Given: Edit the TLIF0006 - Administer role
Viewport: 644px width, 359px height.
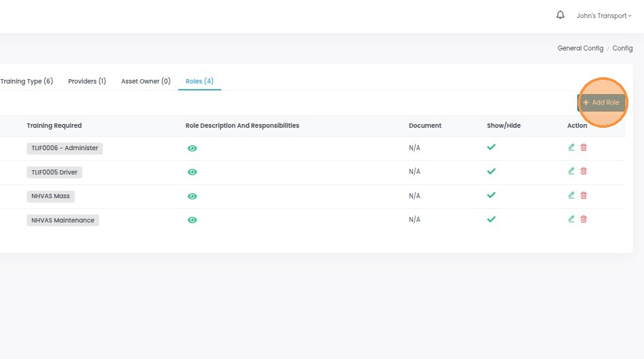Looking at the screenshot, I should (571, 147).
